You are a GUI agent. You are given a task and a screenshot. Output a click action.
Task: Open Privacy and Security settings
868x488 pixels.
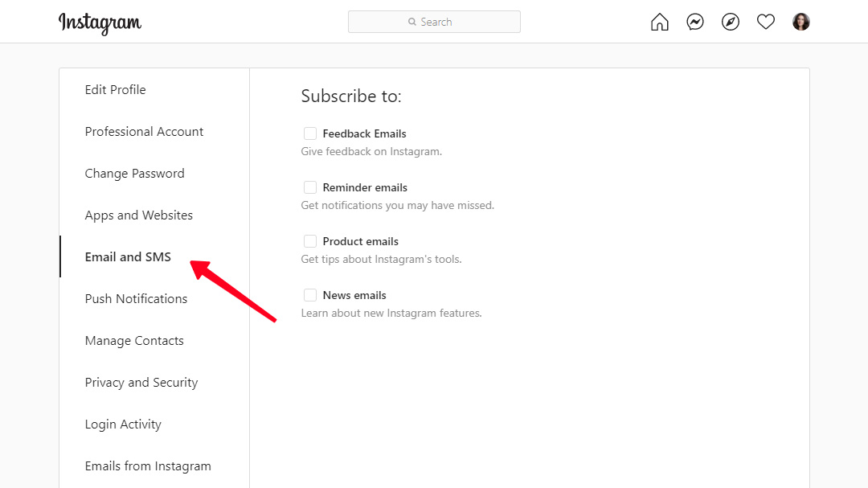tap(141, 382)
